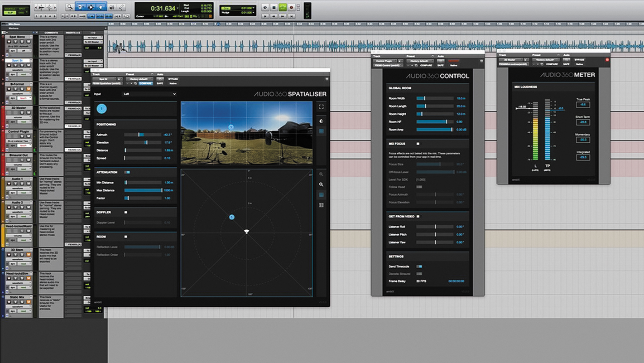The image size is (644, 363).
Task: Adjust the Max Distance slider
Action: point(143,190)
